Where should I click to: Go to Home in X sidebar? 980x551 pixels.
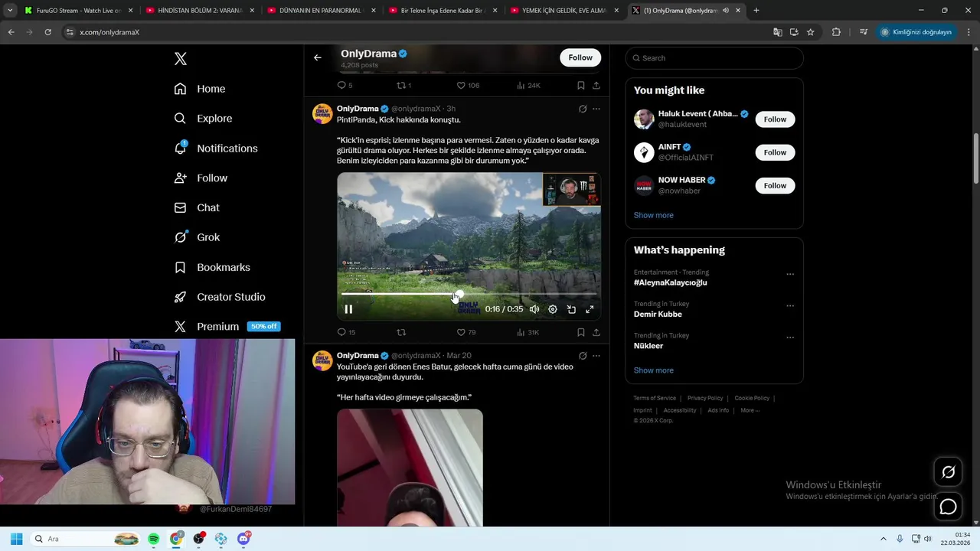pos(200,89)
